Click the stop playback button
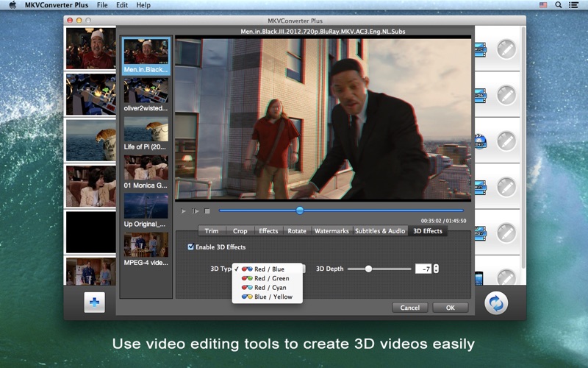 click(207, 211)
